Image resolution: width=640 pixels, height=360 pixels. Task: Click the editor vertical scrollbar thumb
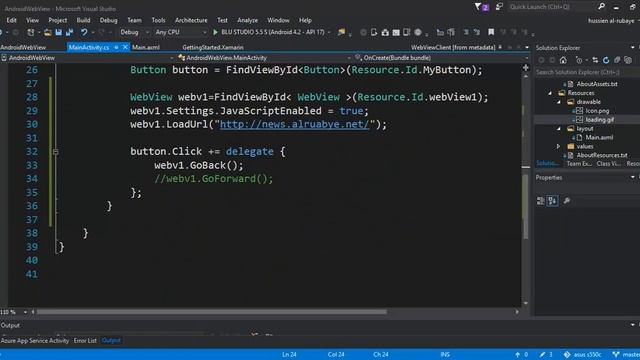(x=526, y=206)
